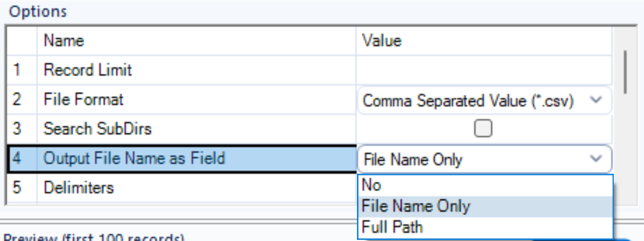Click the Options list vertical scrollbar

(x=626, y=115)
